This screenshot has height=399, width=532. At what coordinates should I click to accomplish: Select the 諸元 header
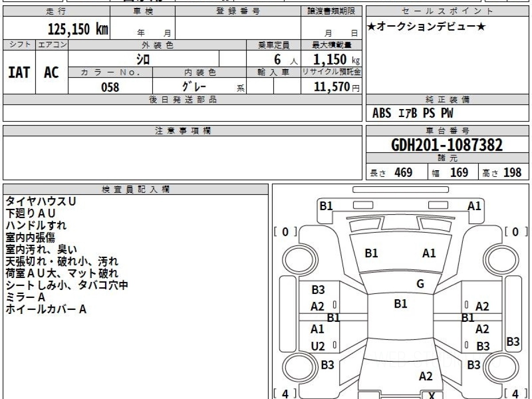pos(447,158)
